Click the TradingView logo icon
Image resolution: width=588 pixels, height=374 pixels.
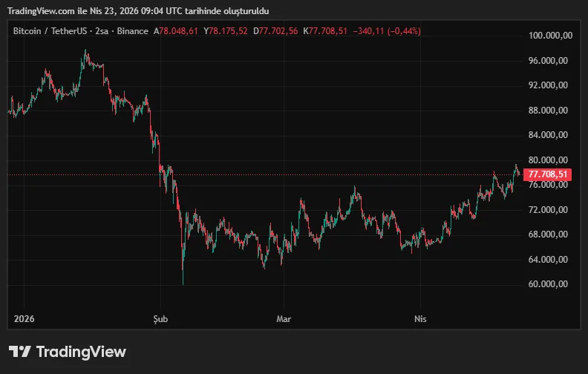click(19, 352)
